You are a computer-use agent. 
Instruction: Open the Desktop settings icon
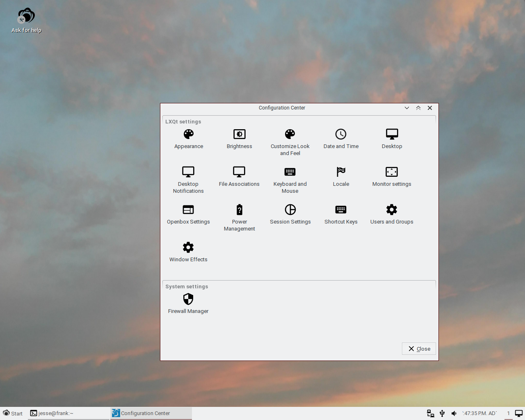click(x=392, y=139)
